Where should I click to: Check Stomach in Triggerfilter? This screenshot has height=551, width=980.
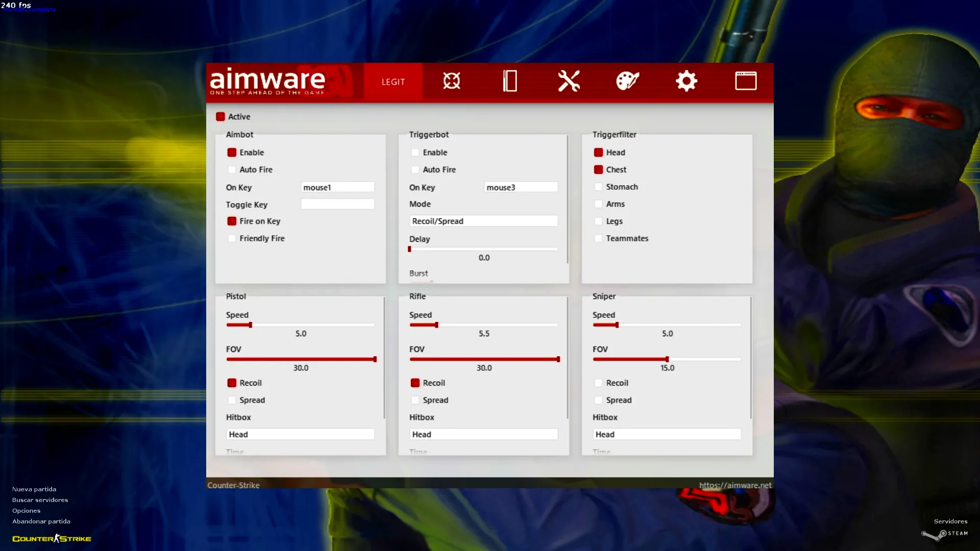(598, 187)
